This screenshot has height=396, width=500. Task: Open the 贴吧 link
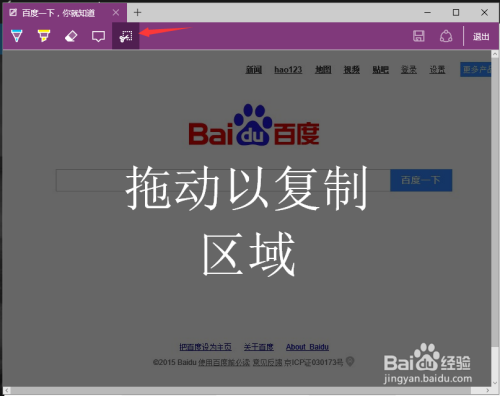[x=380, y=70]
